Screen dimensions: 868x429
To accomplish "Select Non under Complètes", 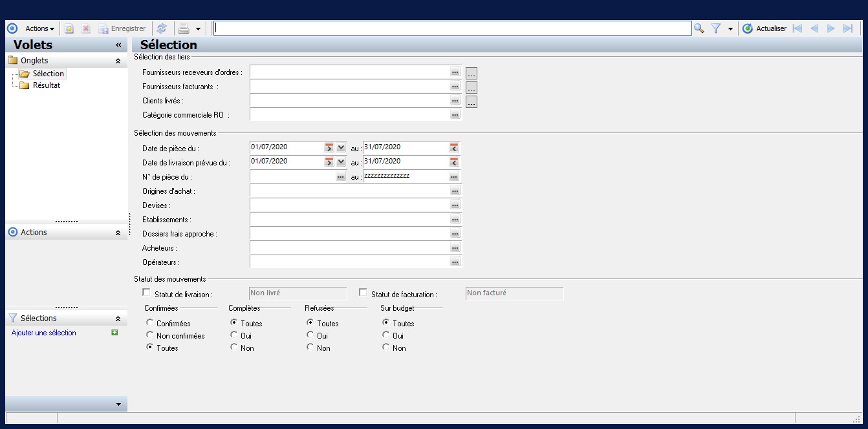I will 234,347.
